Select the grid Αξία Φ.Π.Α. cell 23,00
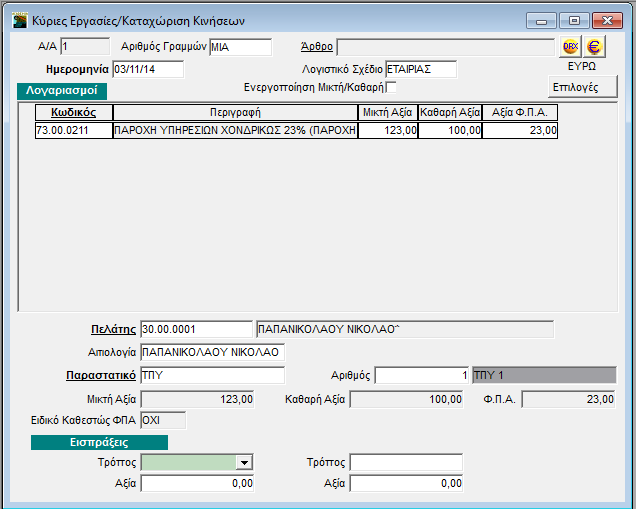The height and width of the screenshot is (509, 636). tap(520, 130)
